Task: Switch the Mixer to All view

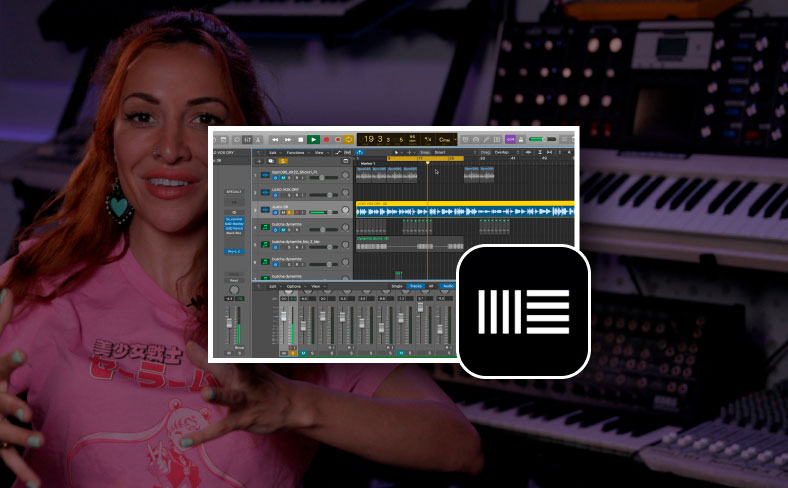Action: pyautogui.click(x=431, y=286)
